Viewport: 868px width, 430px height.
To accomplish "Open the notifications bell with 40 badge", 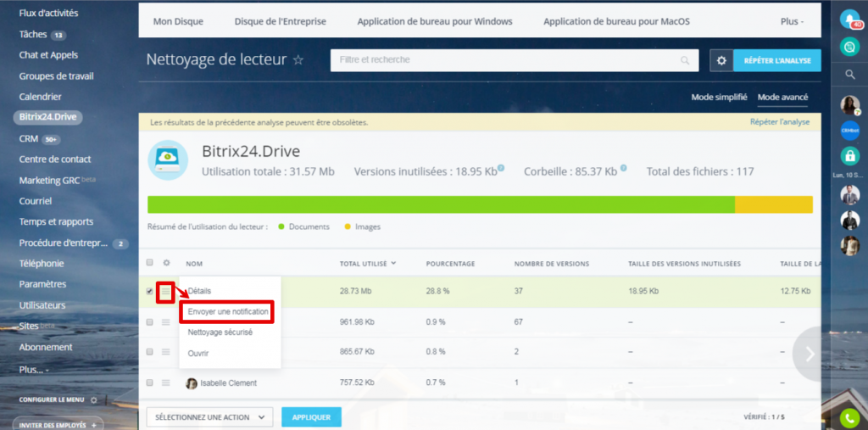I will 849,20.
